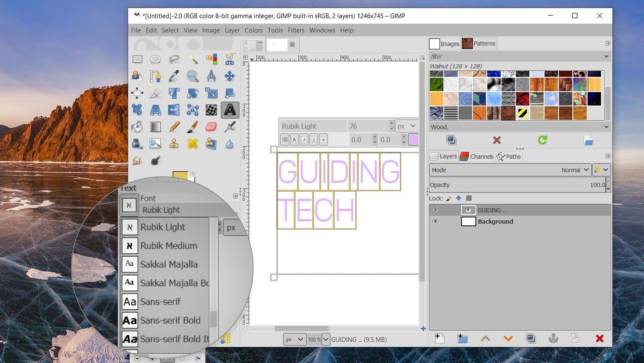Select the Paths pen tool
Viewport: 644px width, 363px height.
tap(155, 76)
